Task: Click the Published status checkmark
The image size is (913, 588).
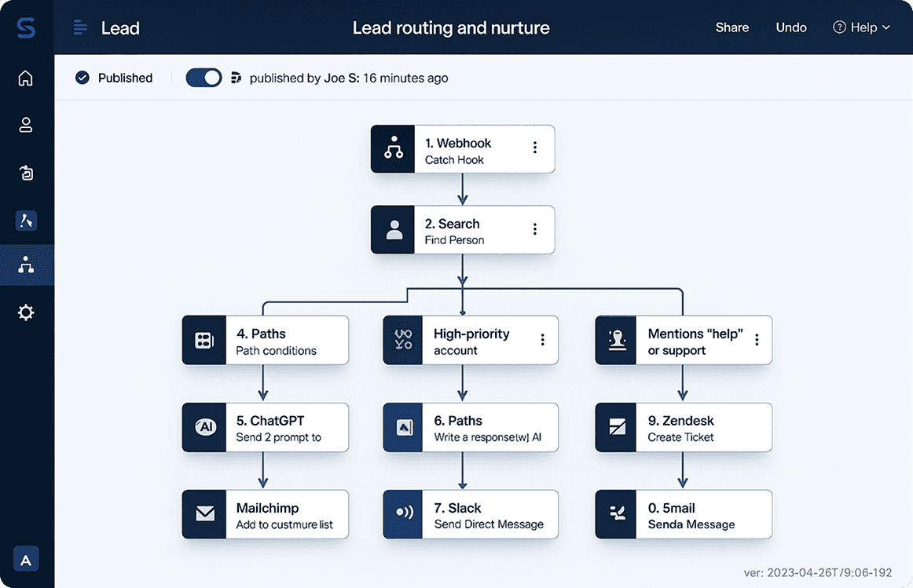Action: [x=82, y=78]
